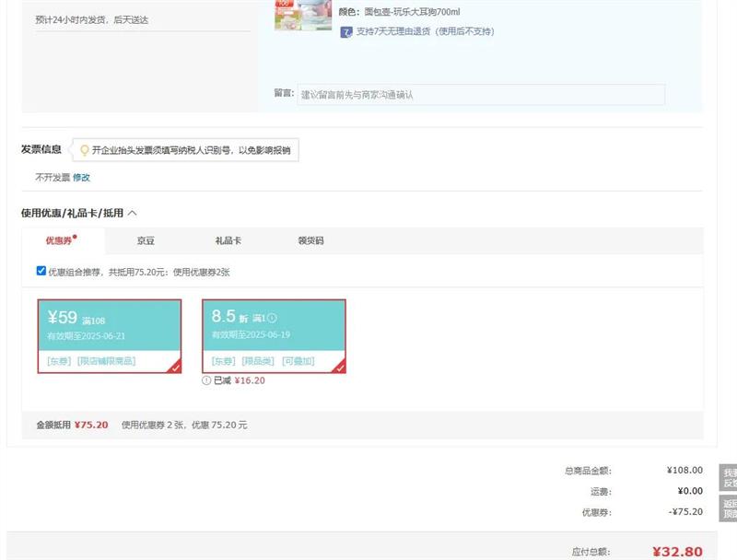Switch to the 京豆 tab
737x560 pixels.
click(146, 241)
